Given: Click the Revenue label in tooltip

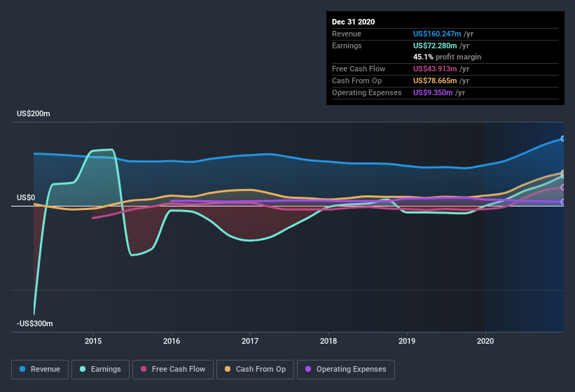Looking at the screenshot, I should [x=347, y=34].
